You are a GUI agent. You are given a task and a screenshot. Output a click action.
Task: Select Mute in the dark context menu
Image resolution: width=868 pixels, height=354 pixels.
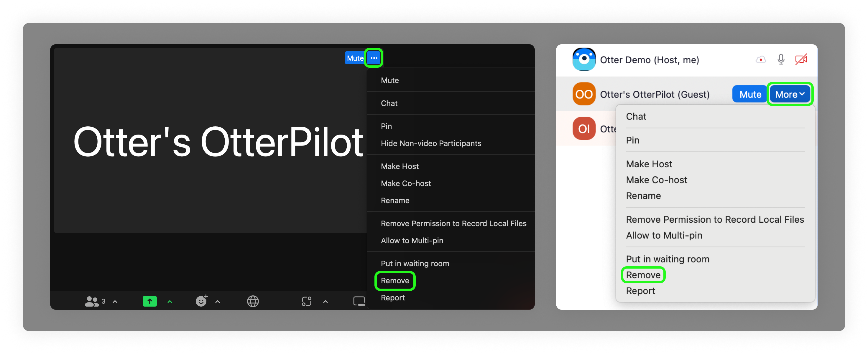coord(389,80)
